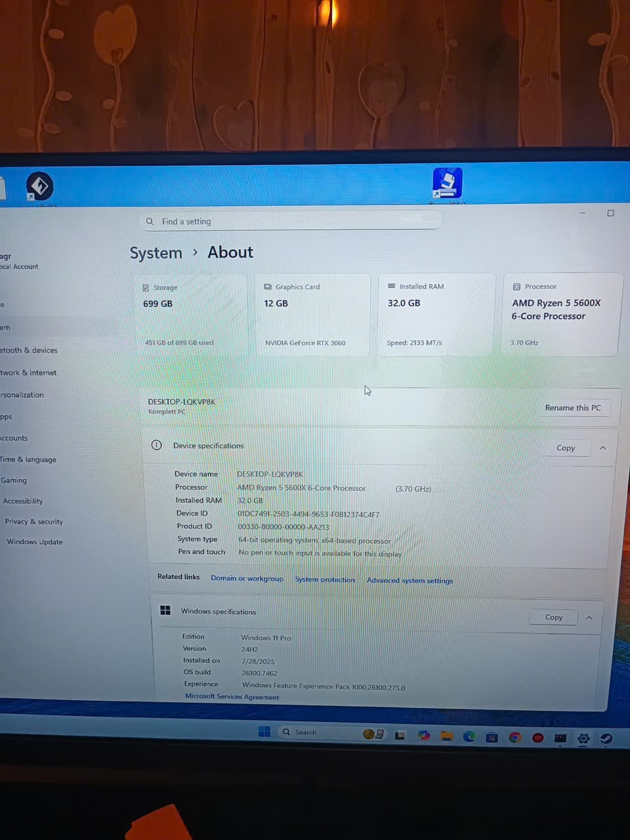Click the Edition value Windows 11 Pro
630x840 pixels.
[x=266, y=638]
